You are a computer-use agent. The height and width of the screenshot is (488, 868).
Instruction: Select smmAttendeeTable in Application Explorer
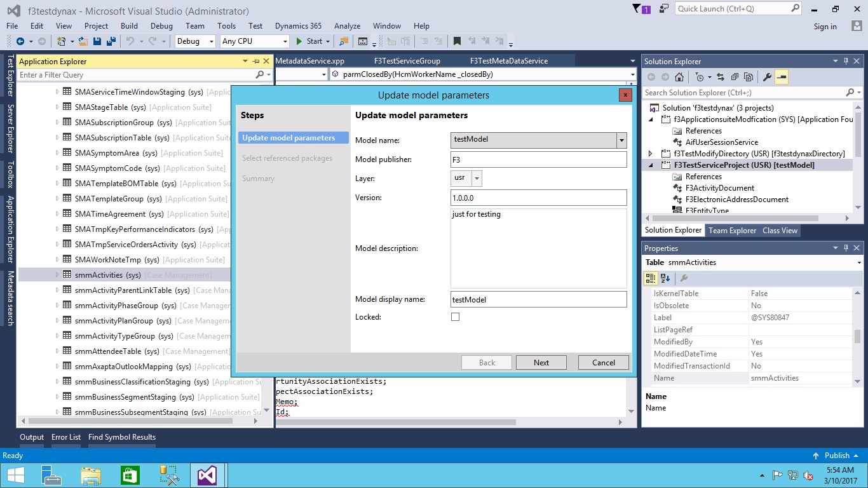tap(108, 351)
